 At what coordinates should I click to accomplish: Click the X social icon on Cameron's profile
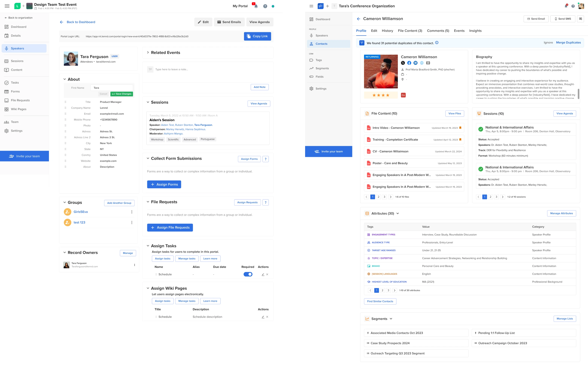coord(403,63)
